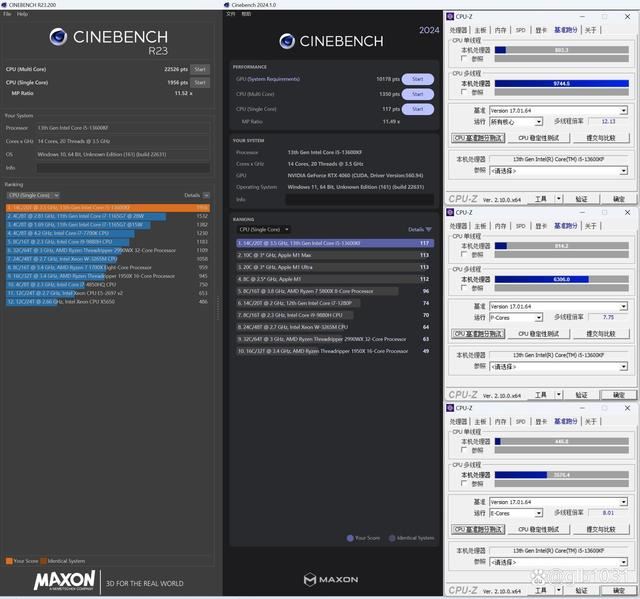Click 确定 in the P-Cores CPU-Z window
The image size is (640, 599).
pyautogui.click(x=619, y=395)
